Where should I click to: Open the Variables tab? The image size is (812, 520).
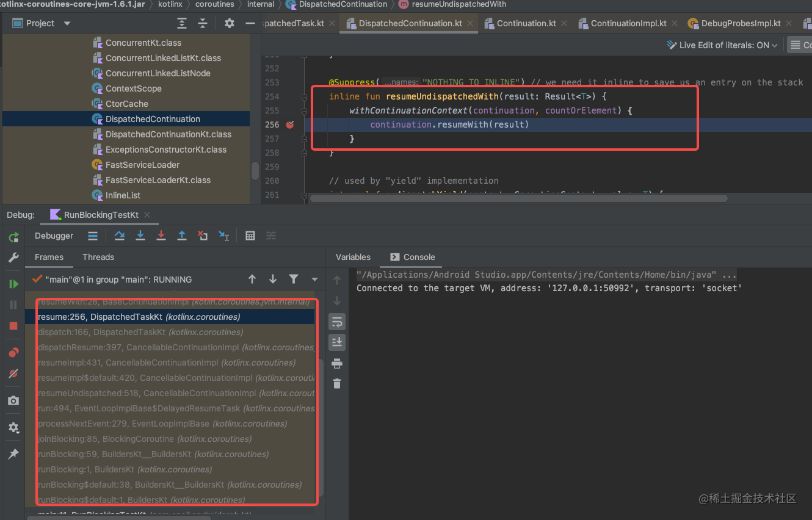coord(353,257)
